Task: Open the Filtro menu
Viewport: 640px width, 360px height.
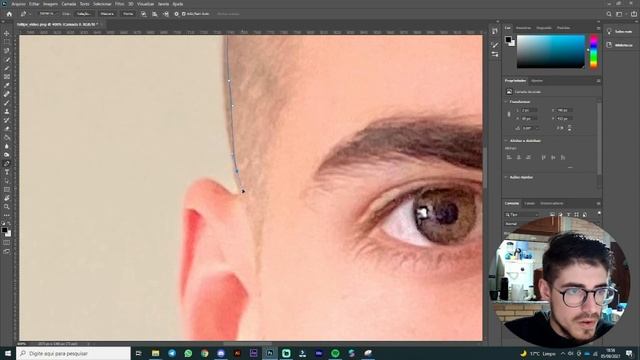Action: (x=120, y=4)
